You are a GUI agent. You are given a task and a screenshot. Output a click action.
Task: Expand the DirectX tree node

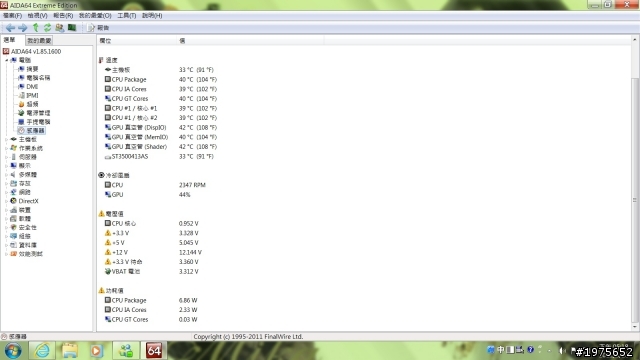pos(7,201)
